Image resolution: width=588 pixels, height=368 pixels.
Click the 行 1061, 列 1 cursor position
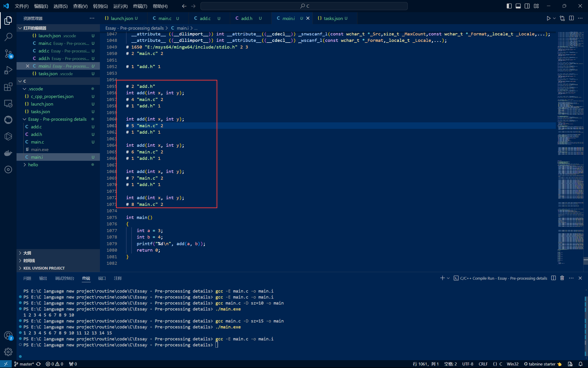426,364
